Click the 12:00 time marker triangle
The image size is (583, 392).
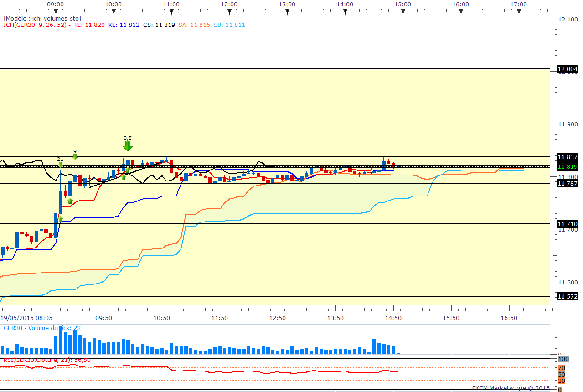click(229, 11)
